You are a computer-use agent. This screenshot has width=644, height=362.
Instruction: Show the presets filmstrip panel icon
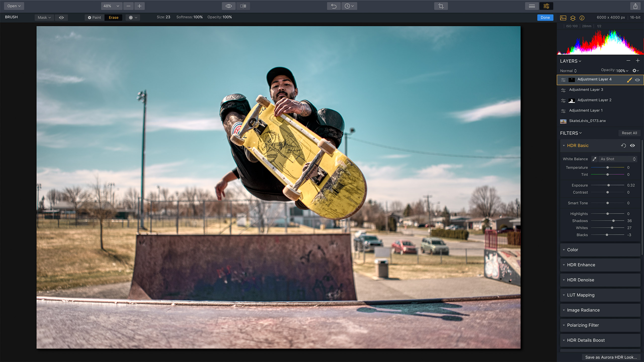(532, 6)
